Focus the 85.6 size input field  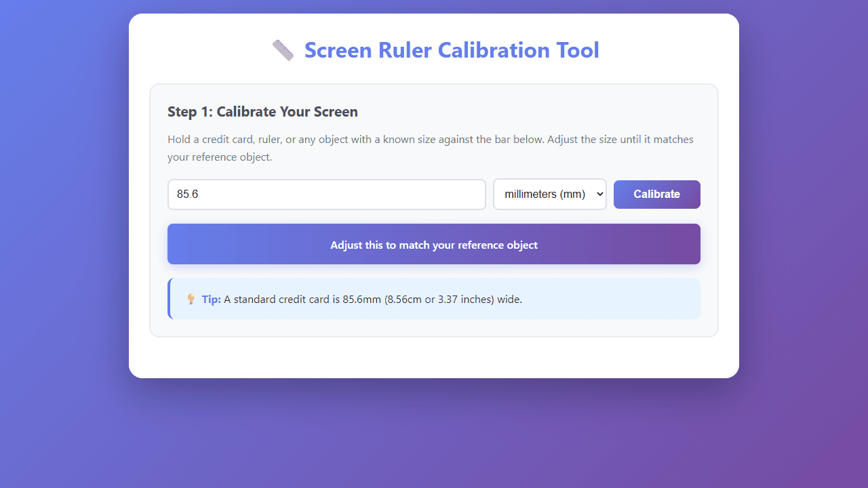[x=327, y=195]
